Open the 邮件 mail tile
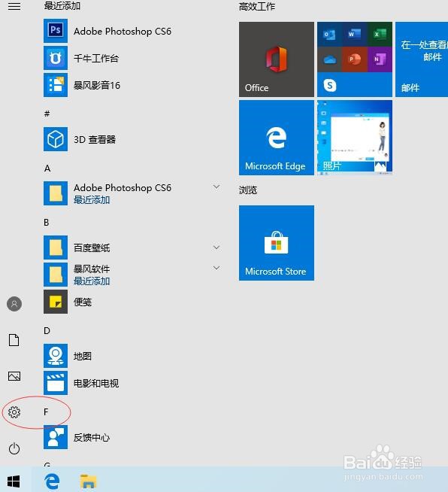The image size is (448, 492). click(x=422, y=59)
